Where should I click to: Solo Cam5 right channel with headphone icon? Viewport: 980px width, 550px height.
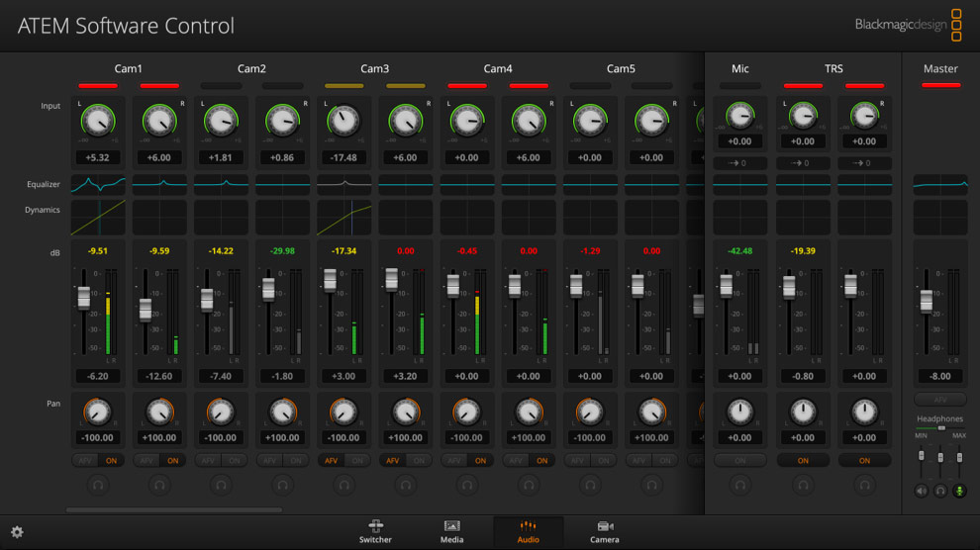(x=652, y=485)
